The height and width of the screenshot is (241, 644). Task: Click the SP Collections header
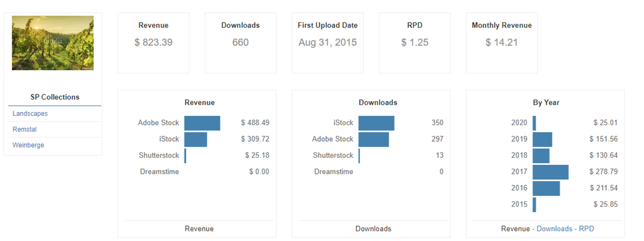pos(55,97)
